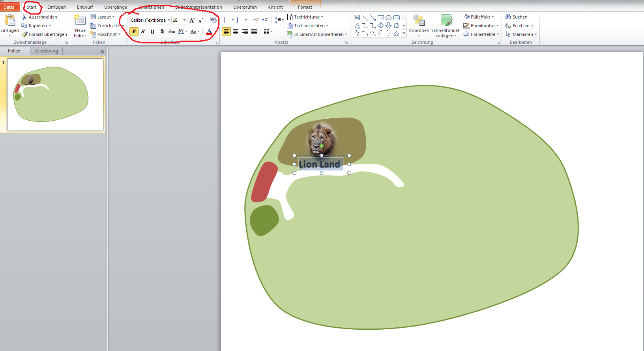Align text right
This screenshot has width=644, height=351.
[245, 32]
